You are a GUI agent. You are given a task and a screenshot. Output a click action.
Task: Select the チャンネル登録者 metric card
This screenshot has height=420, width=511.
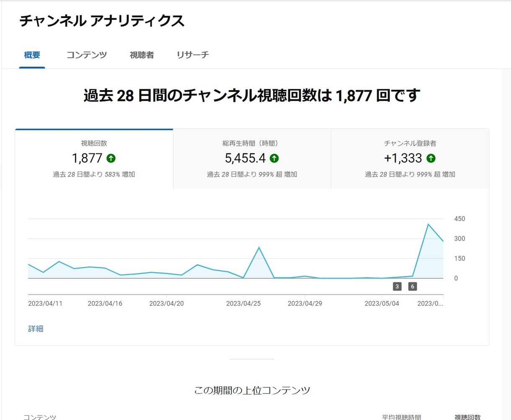tap(410, 159)
